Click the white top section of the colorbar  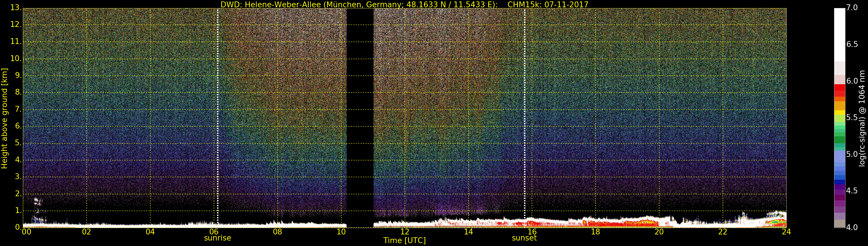click(x=839, y=34)
